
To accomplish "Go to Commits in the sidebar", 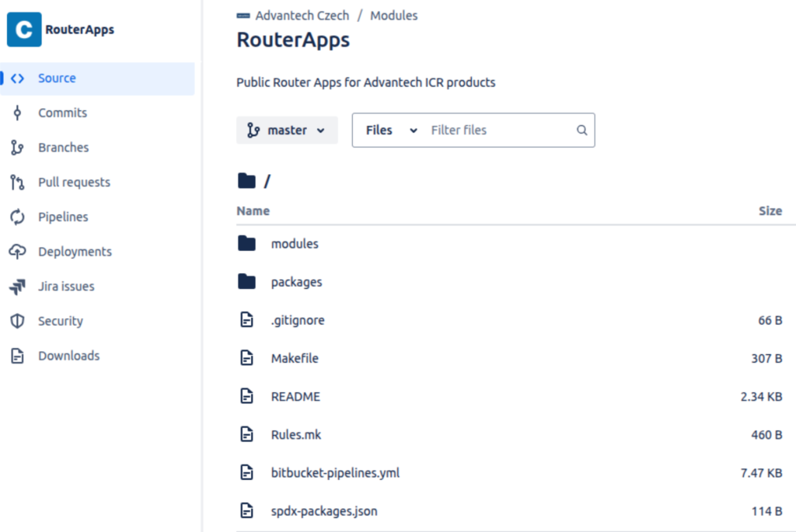I will tap(62, 113).
